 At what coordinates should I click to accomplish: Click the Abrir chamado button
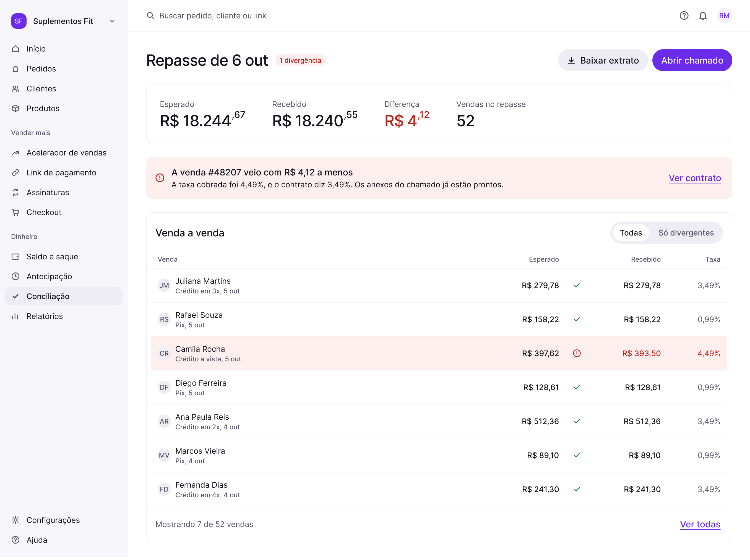click(x=692, y=60)
